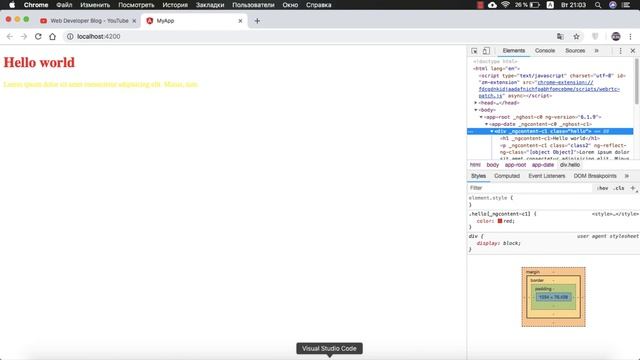Screen dimensions: 640x360
Task: Toggle the device toolbar in DevTools
Action: tap(486, 51)
